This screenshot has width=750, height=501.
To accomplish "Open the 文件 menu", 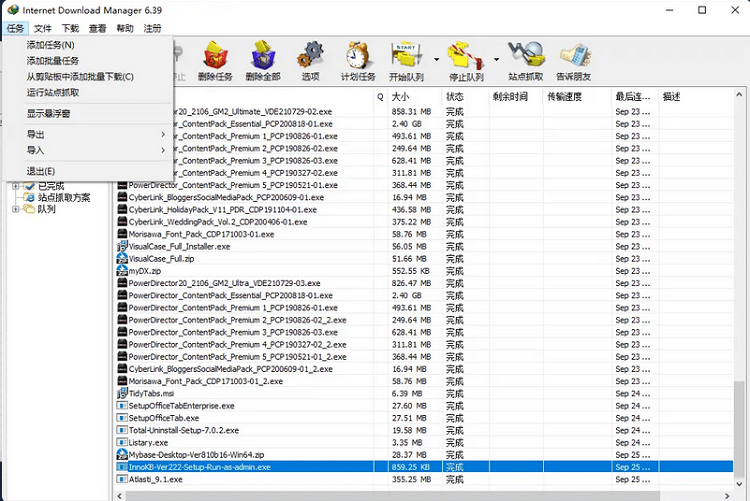I will (43, 29).
